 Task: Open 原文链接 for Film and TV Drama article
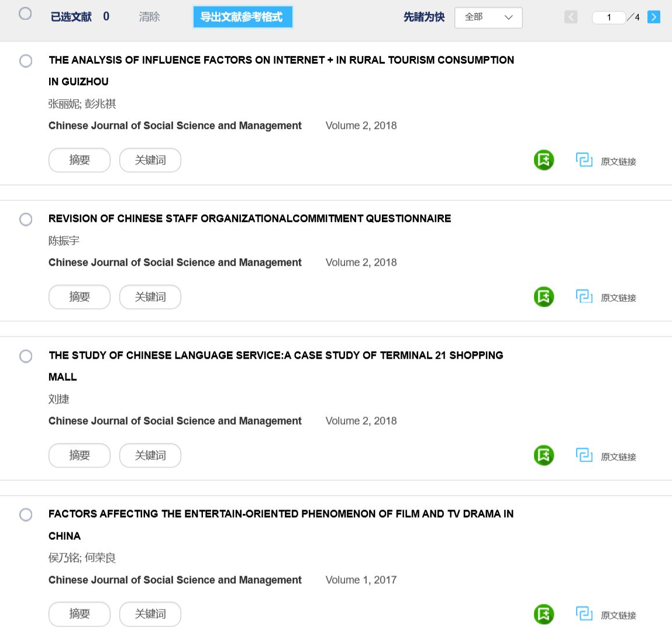(618, 615)
